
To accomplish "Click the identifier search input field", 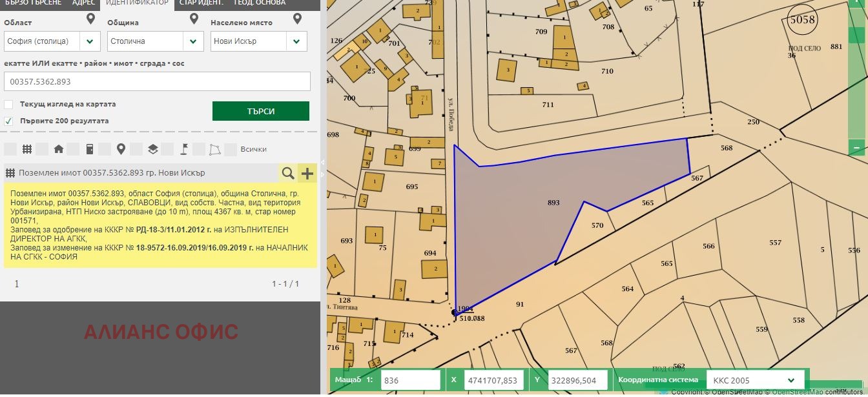I will pyautogui.click(x=157, y=82).
